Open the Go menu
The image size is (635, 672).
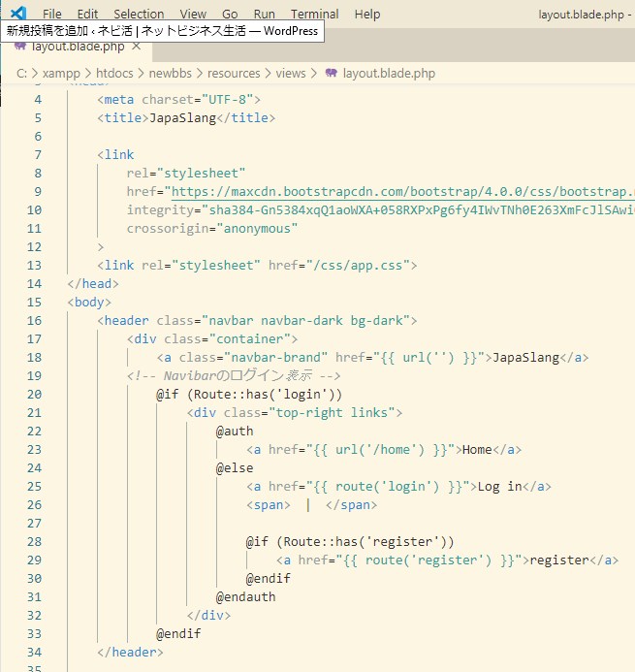[230, 15]
